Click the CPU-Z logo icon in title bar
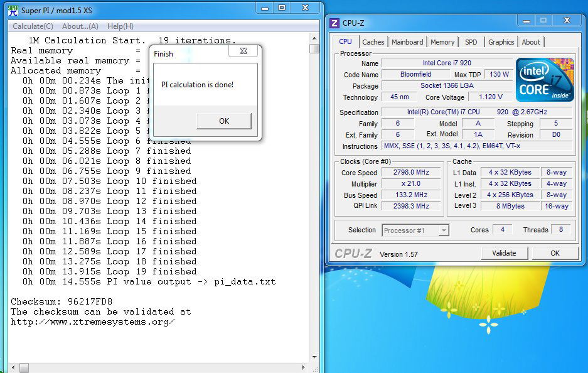This screenshot has height=373, width=588. [334, 23]
